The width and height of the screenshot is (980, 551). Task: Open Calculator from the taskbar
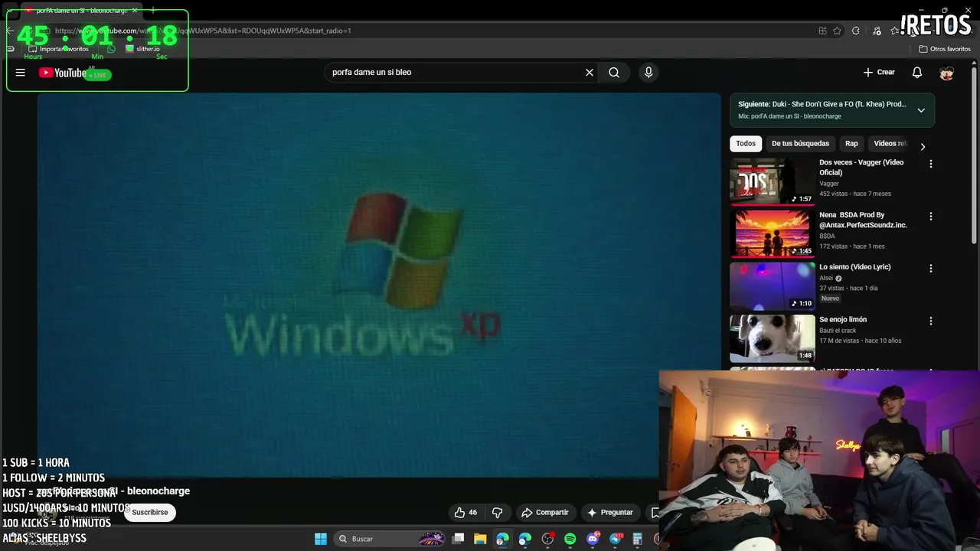[638, 539]
